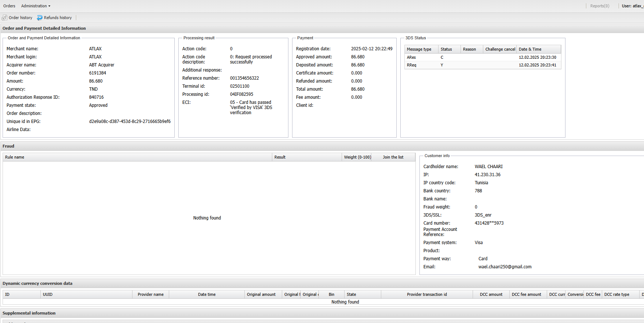Click the Rule name column header
The width and height of the screenshot is (644, 323).
pyautogui.click(x=15, y=157)
